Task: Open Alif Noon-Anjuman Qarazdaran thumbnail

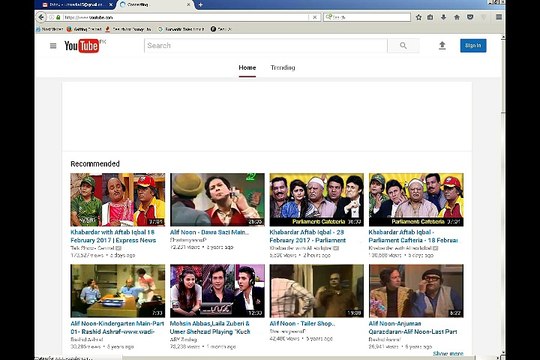Action: [416, 291]
